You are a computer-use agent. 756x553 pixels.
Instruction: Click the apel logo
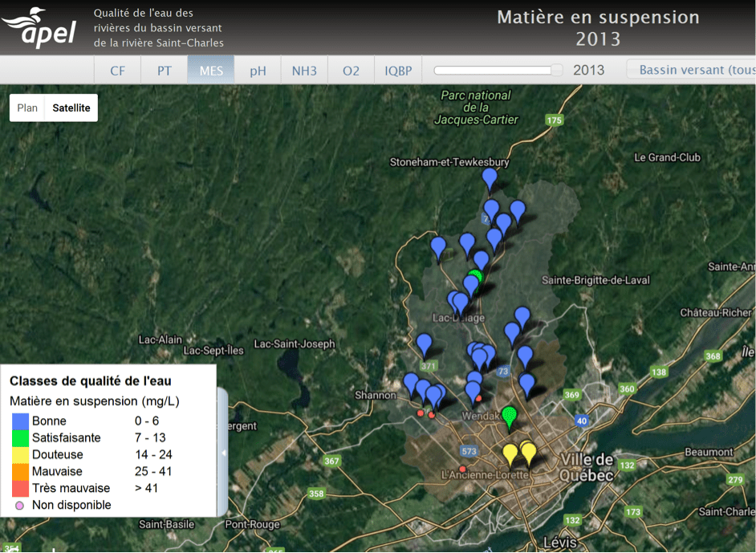pos(40,29)
